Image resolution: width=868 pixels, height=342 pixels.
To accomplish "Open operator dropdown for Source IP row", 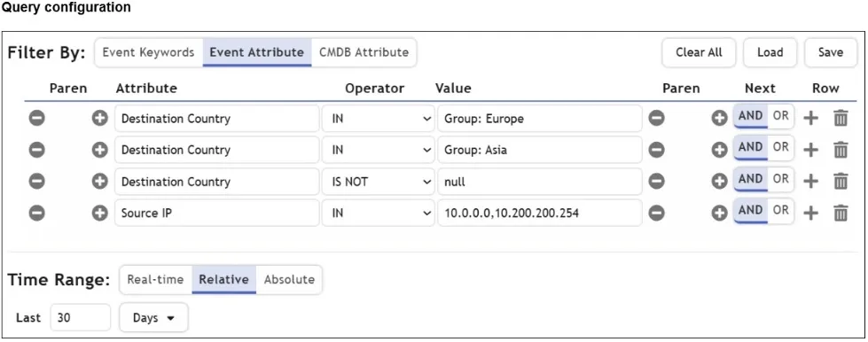I will [379, 213].
